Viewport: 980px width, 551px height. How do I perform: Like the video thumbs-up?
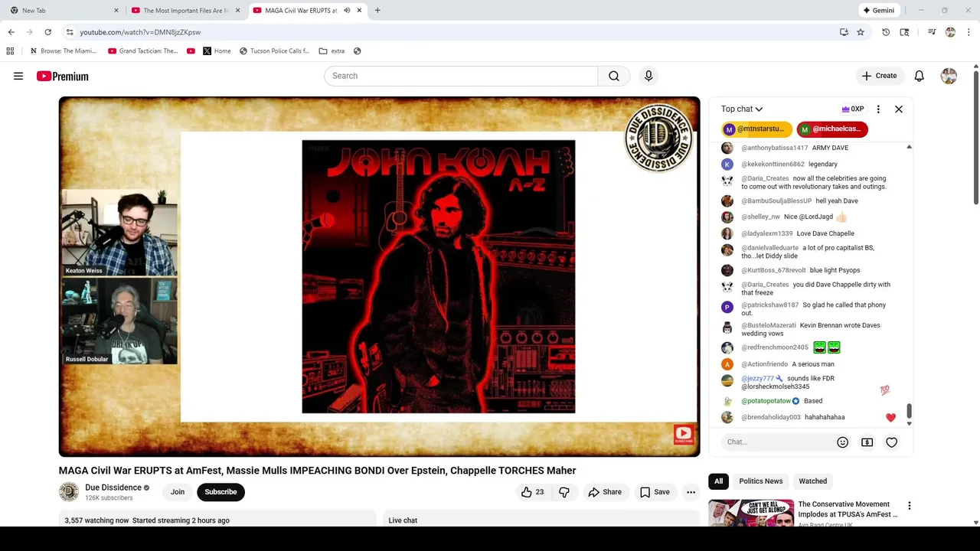tap(533, 492)
